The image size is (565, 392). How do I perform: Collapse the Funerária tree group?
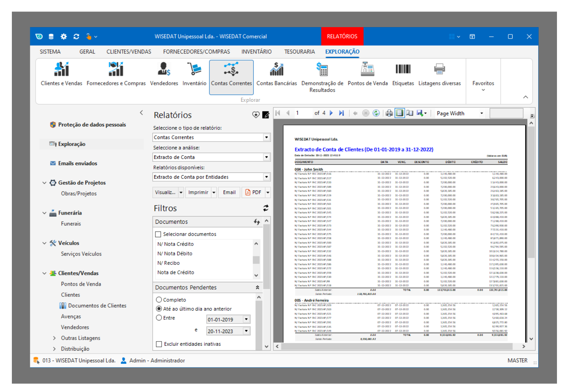click(x=44, y=213)
